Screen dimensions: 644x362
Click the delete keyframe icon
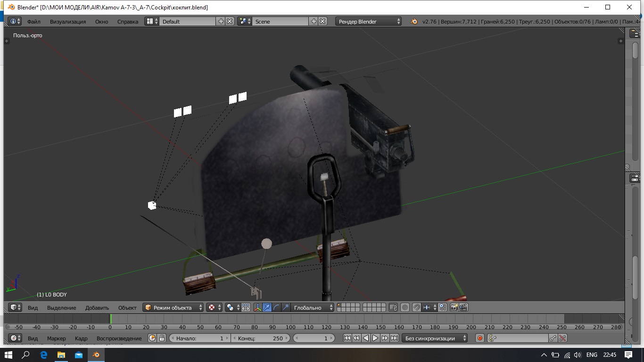[562, 338]
